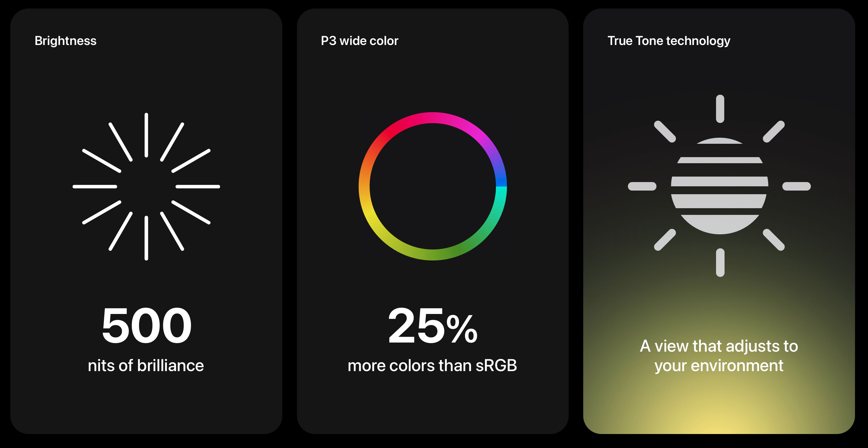Click the rainbow color ring icon

[433, 186]
